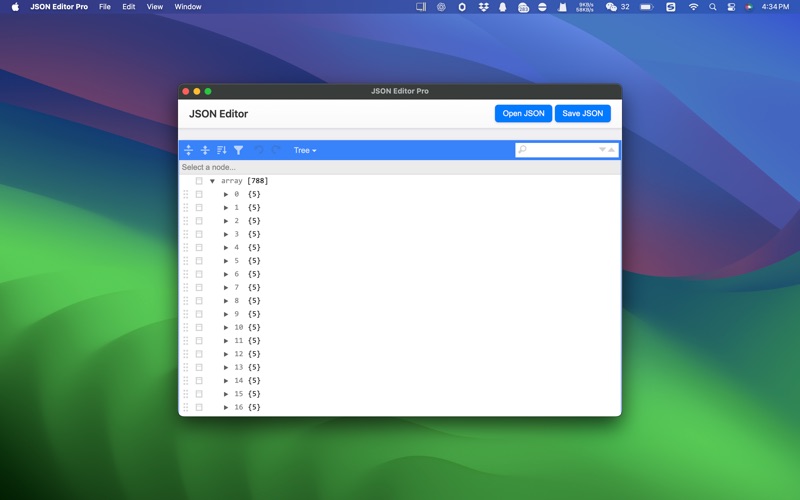Open the File menu

tap(104, 7)
